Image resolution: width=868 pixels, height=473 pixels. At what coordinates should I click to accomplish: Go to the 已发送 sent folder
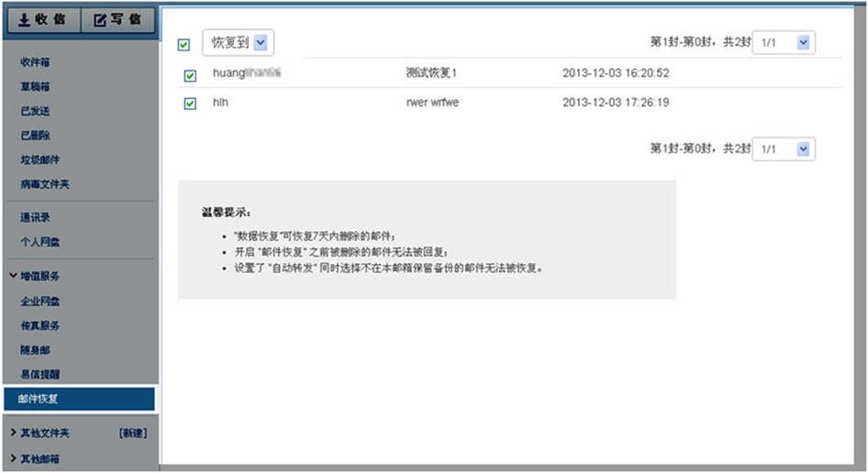tap(35, 111)
